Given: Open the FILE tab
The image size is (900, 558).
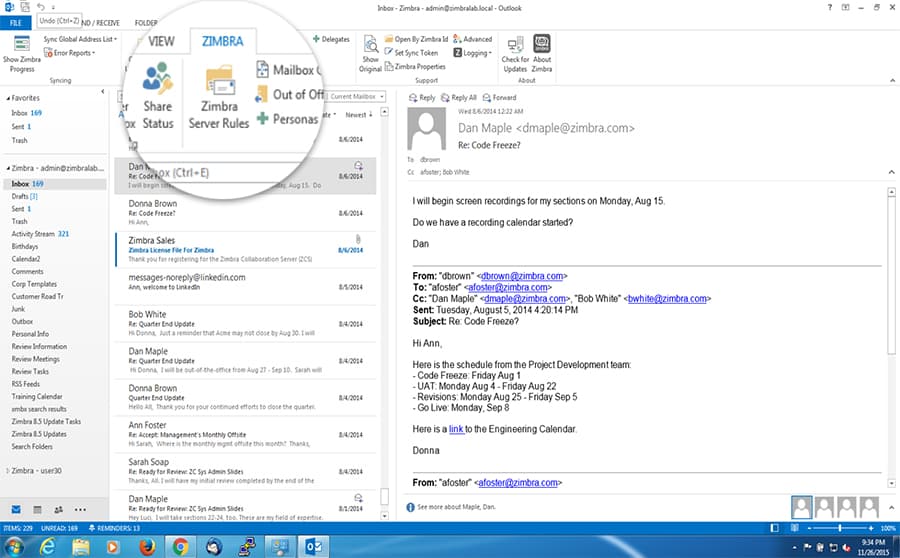Looking at the screenshot, I should 16,23.
